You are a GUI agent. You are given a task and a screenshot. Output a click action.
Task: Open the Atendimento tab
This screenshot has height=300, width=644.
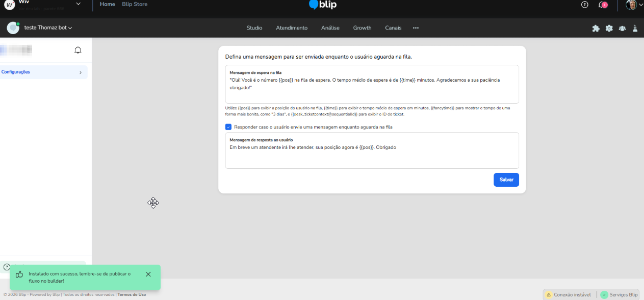(292, 28)
